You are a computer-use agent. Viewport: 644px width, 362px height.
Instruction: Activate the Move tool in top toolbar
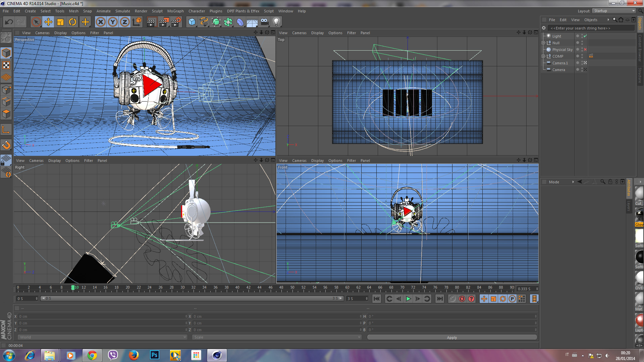48,22
